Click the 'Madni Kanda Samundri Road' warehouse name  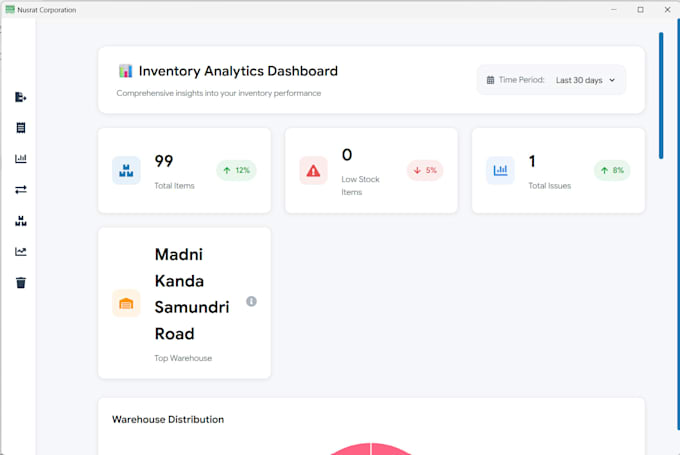(x=192, y=294)
